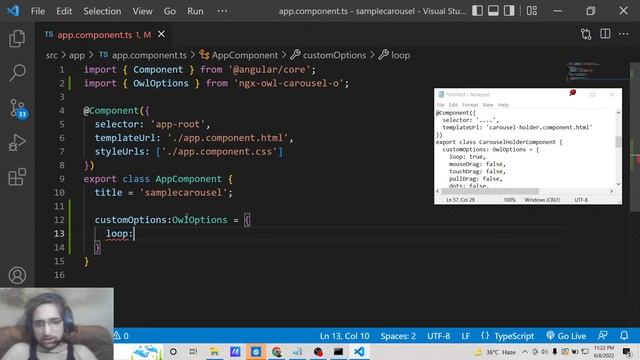640x360 pixels.
Task: Click Ln 13, Col 10 in the status bar
Action: [x=344, y=336]
